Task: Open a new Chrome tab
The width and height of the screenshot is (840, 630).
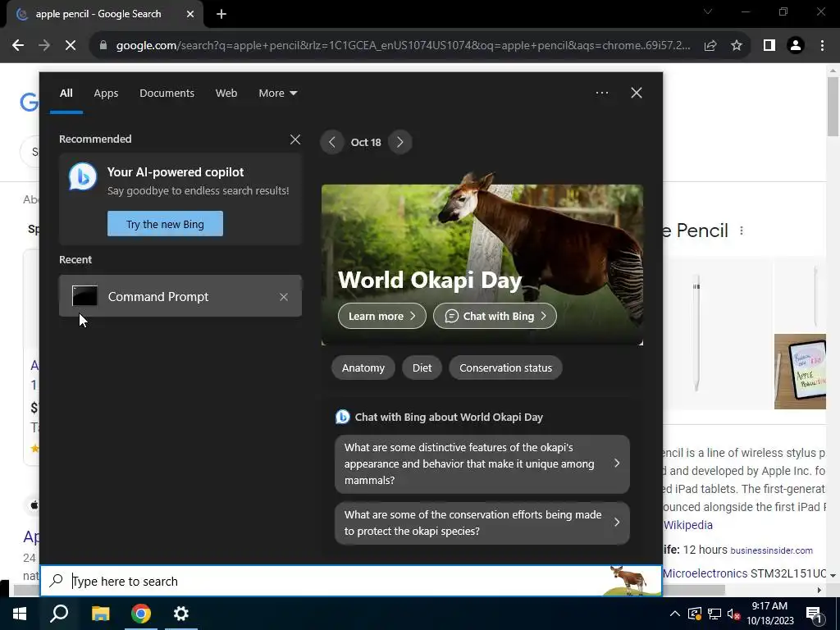Action: point(221,14)
